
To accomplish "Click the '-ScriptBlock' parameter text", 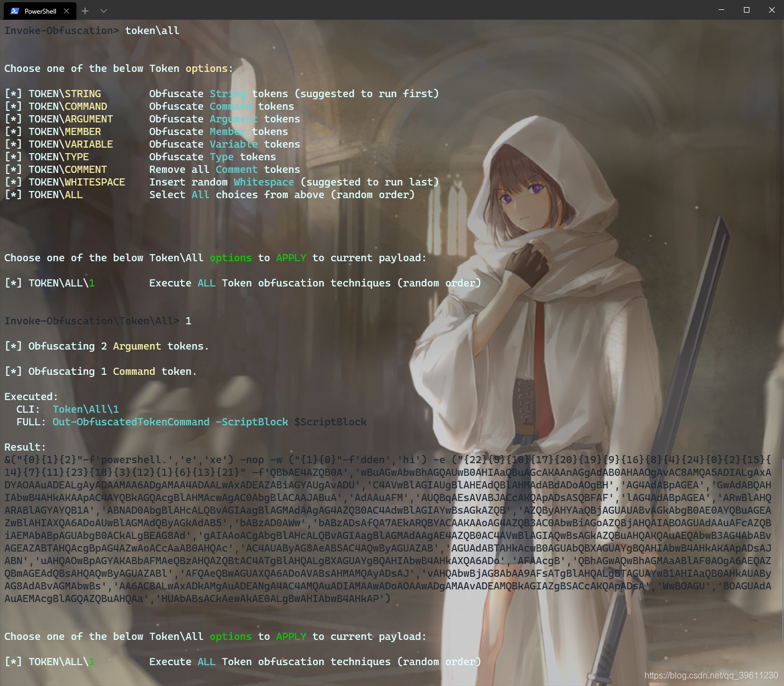I will [252, 422].
